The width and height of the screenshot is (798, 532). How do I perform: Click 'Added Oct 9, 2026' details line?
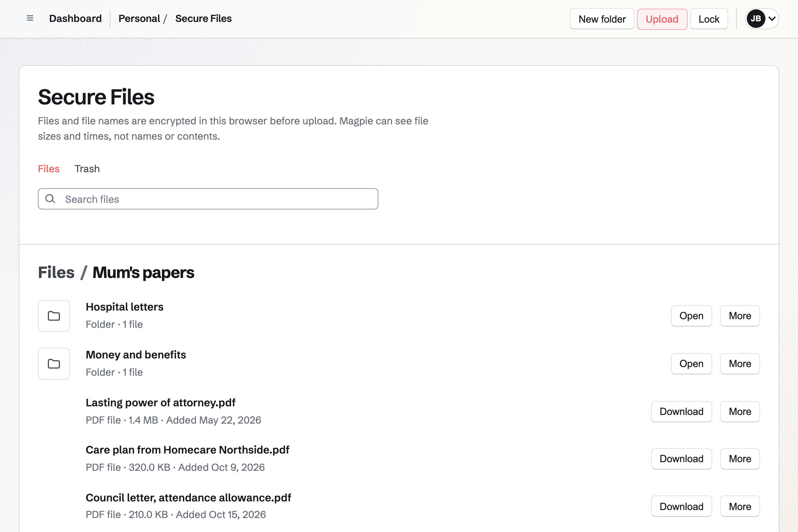pyautogui.click(x=175, y=467)
